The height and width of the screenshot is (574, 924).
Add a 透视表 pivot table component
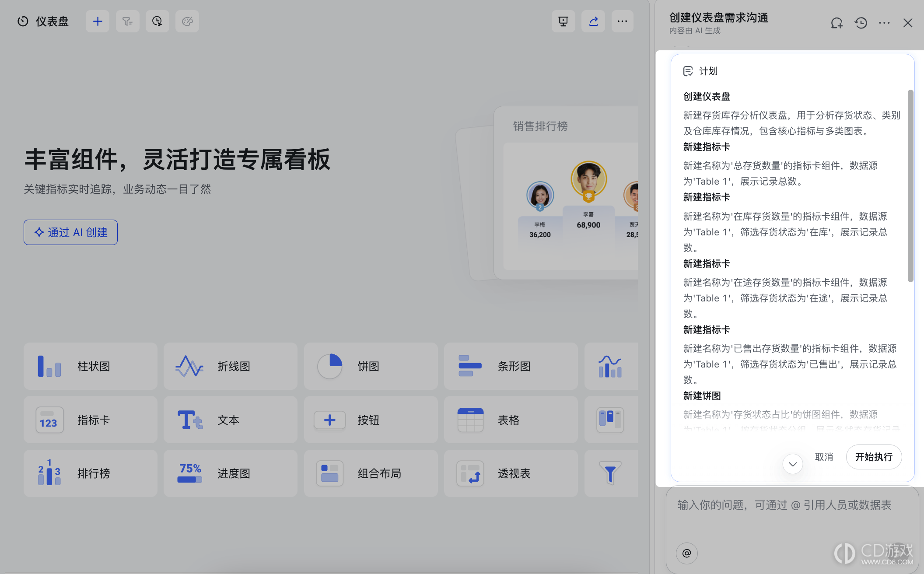(x=511, y=473)
